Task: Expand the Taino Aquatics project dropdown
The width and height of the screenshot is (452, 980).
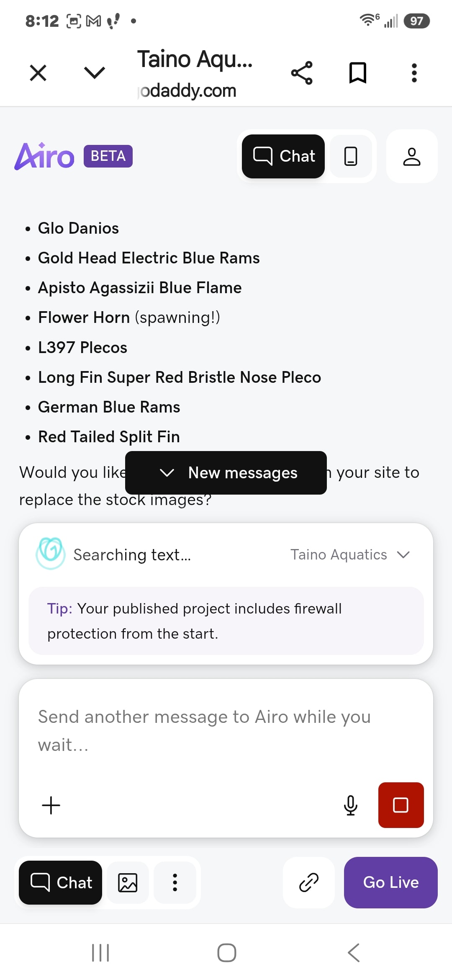Action: pos(350,554)
